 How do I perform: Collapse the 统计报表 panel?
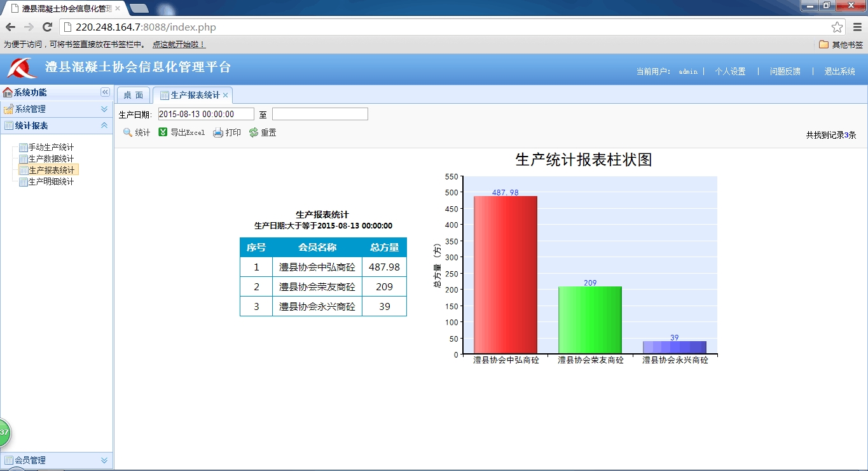point(104,125)
